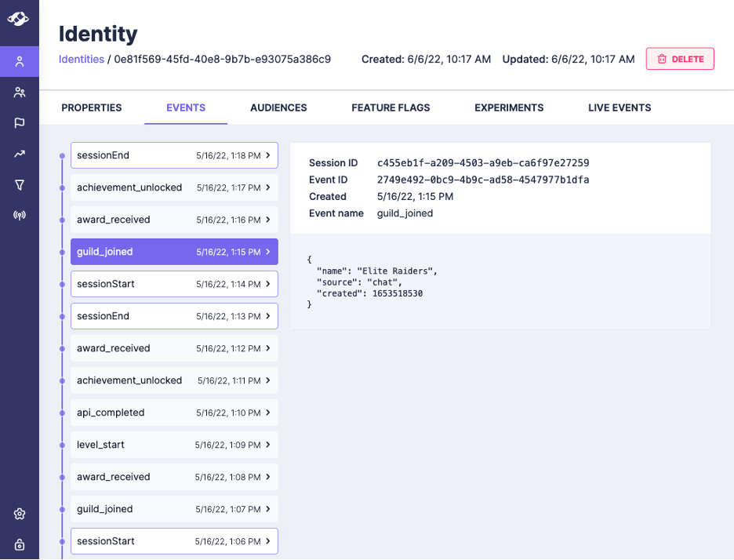This screenshot has height=560, width=734.
Task: Open the Audiences group icon in sidebar
Action: tap(20, 92)
